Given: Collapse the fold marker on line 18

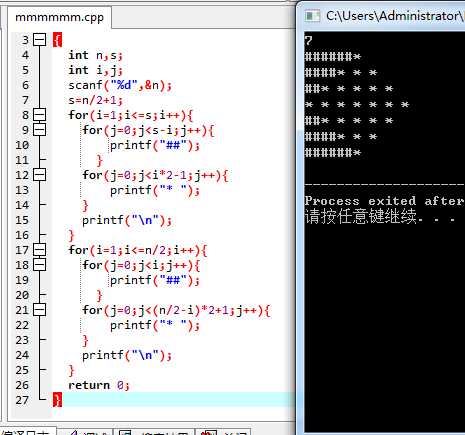Looking at the screenshot, I should (x=40, y=265).
